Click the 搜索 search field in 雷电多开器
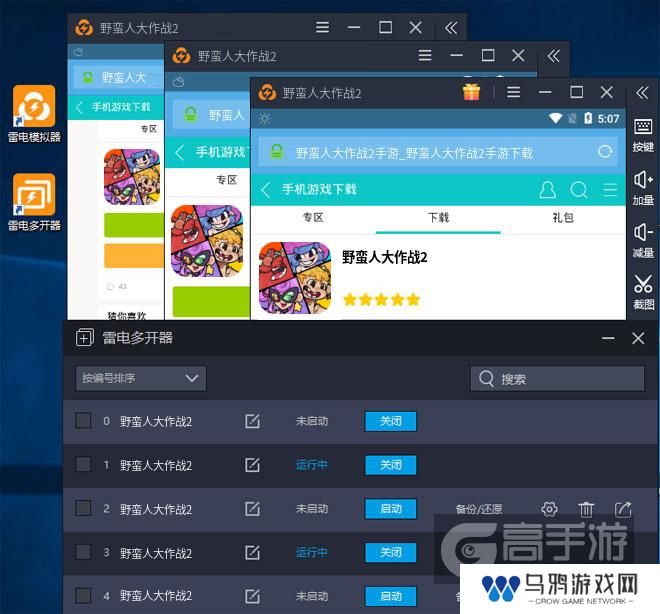Viewport: 660px width, 614px height. (557, 379)
